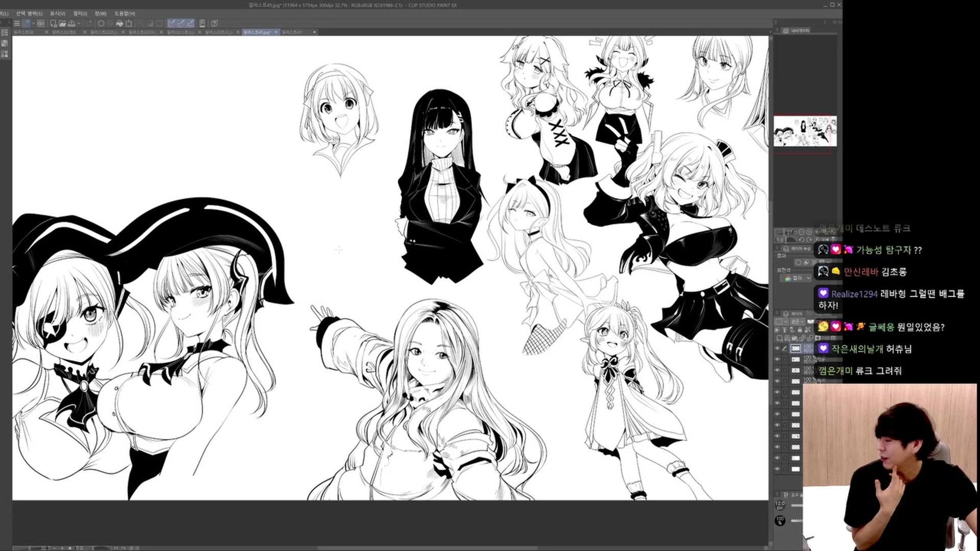Screen dimensions: 980x551
Task: Click the Navigator preview thumbnail
Action: pos(805,131)
